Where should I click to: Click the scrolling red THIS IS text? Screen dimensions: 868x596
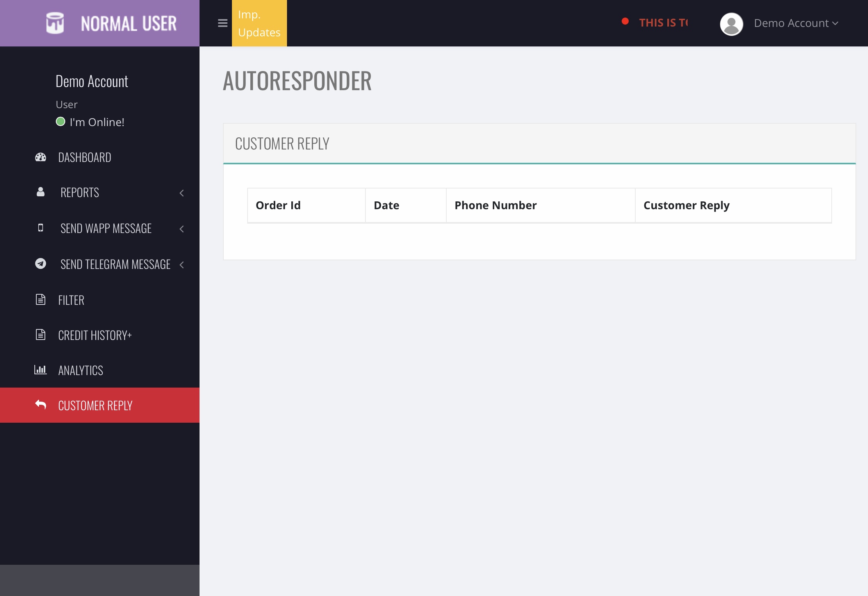[x=663, y=23]
